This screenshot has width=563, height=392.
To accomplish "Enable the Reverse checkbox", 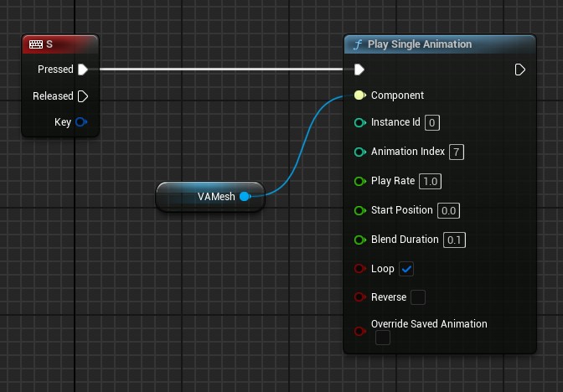I will click(x=418, y=297).
